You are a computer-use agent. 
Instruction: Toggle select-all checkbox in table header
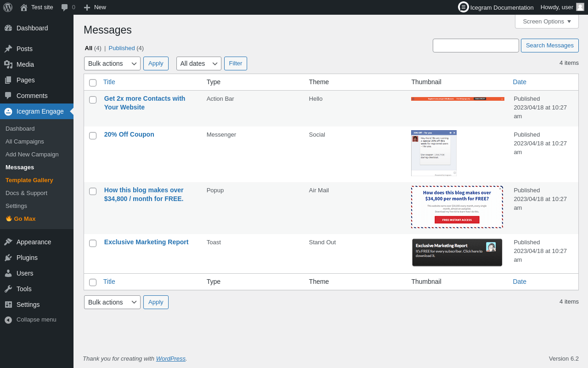click(93, 83)
